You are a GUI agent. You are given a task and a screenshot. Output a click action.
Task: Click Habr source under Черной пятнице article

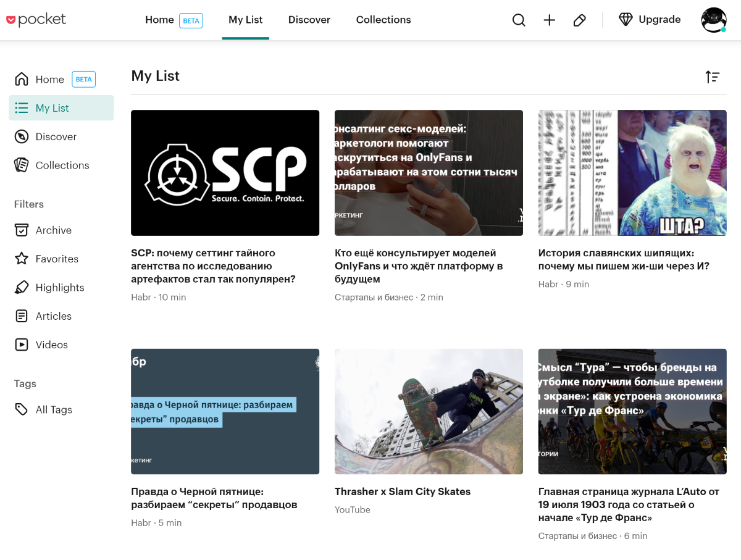point(141,522)
